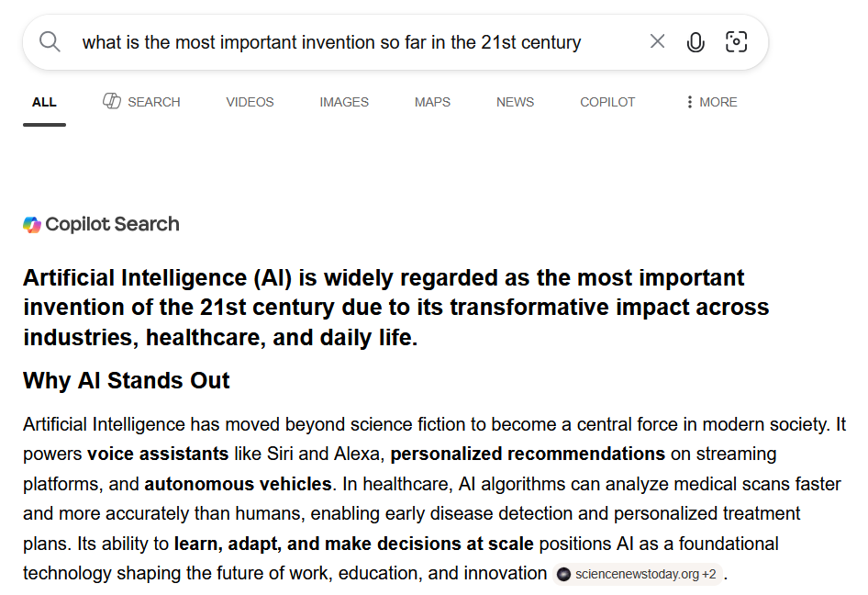Open the NEWS tab
This screenshot has width=868, height=595.
coord(515,103)
